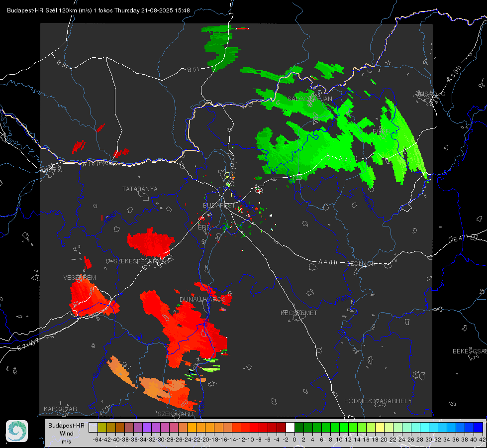
Task: Click the TATABÁNYA city label
Action: pos(140,189)
